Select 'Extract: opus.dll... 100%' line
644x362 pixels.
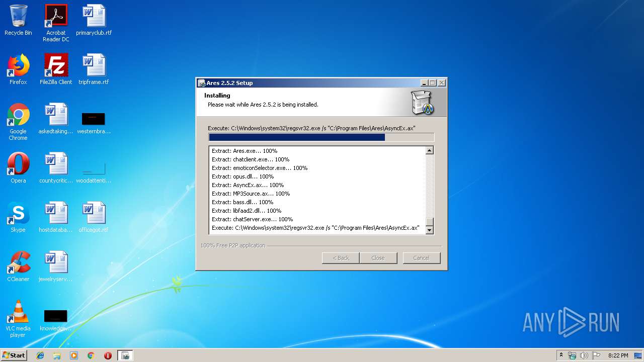click(x=243, y=176)
